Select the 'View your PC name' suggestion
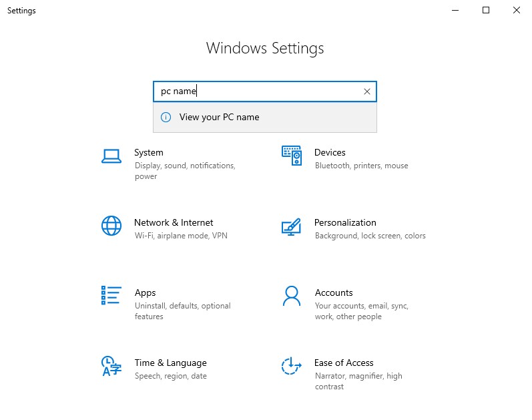Image resolution: width=532 pixels, height=420 pixels. pos(264,117)
